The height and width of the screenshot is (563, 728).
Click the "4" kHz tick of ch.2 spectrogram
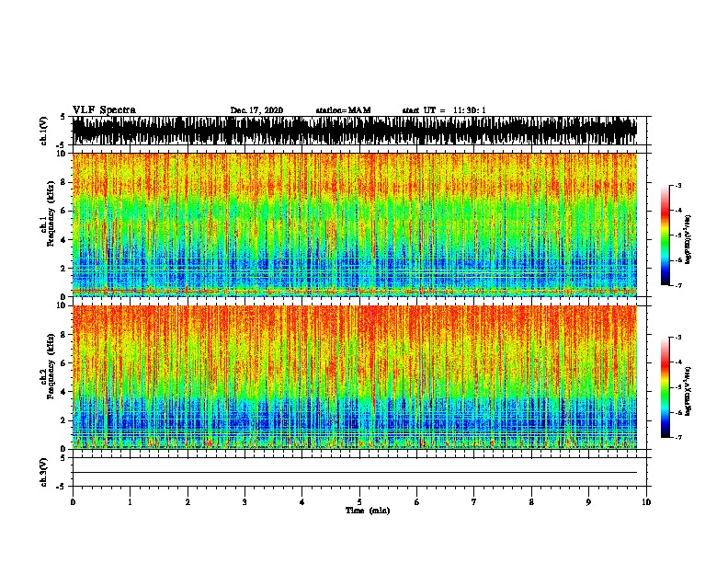click(x=63, y=392)
